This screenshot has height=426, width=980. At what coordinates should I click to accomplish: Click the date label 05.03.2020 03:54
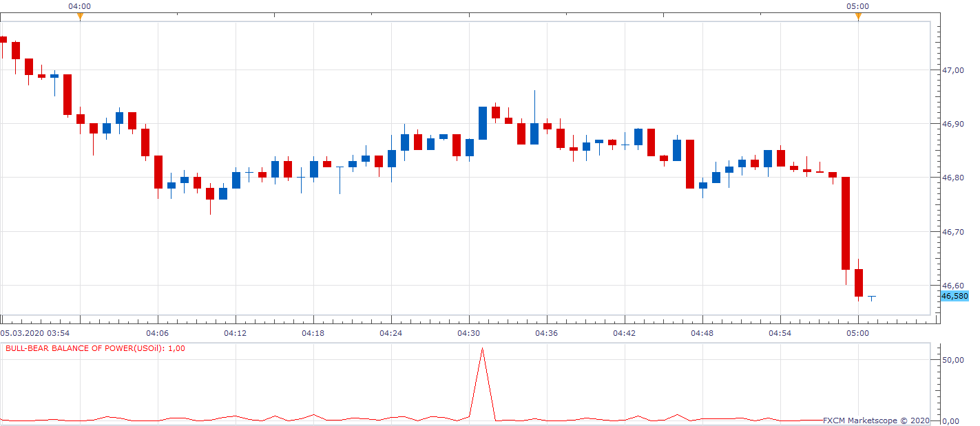[34, 332]
